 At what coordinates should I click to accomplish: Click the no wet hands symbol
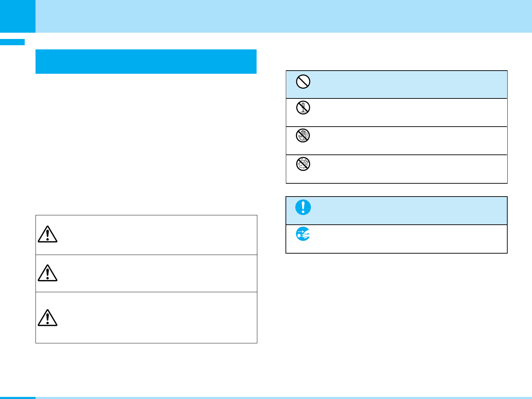(303, 136)
